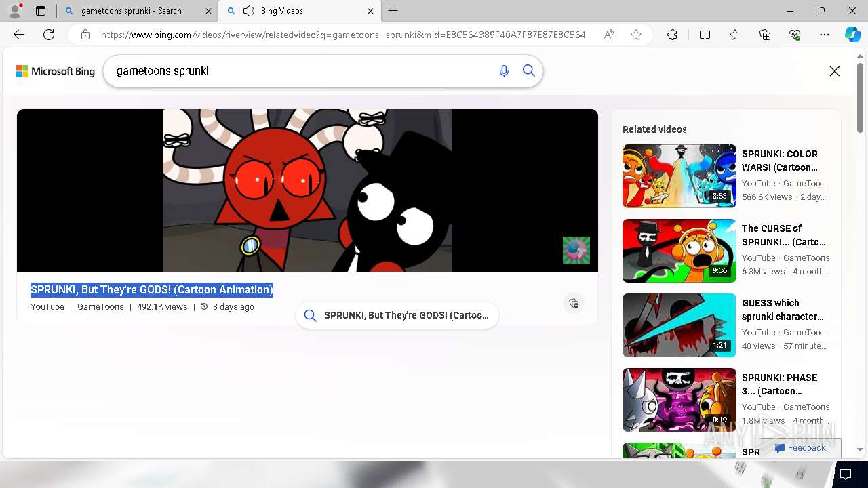Open The CURSE of SPRUNKI title
The image size is (868, 488).
pyautogui.click(x=784, y=235)
